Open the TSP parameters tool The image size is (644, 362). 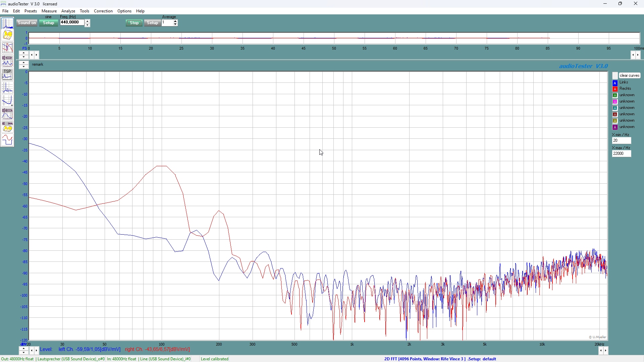7,74
